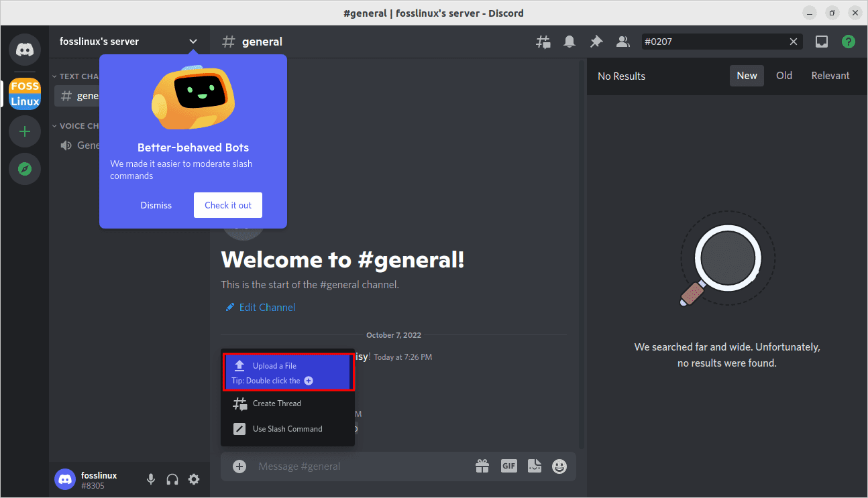
Task: Choose Use Slash Command option
Action: (288, 429)
